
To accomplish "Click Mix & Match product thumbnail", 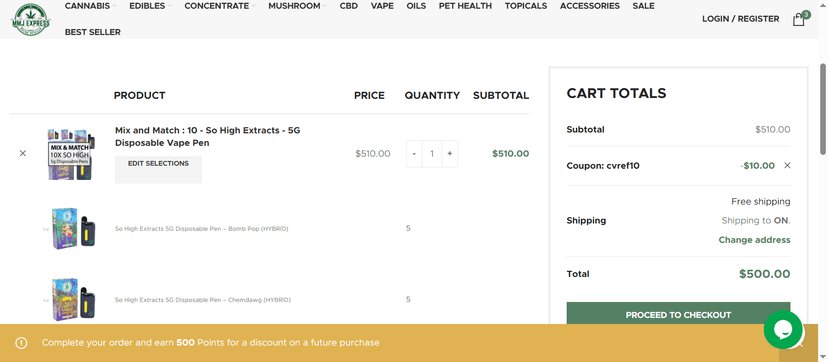I will click(72, 154).
